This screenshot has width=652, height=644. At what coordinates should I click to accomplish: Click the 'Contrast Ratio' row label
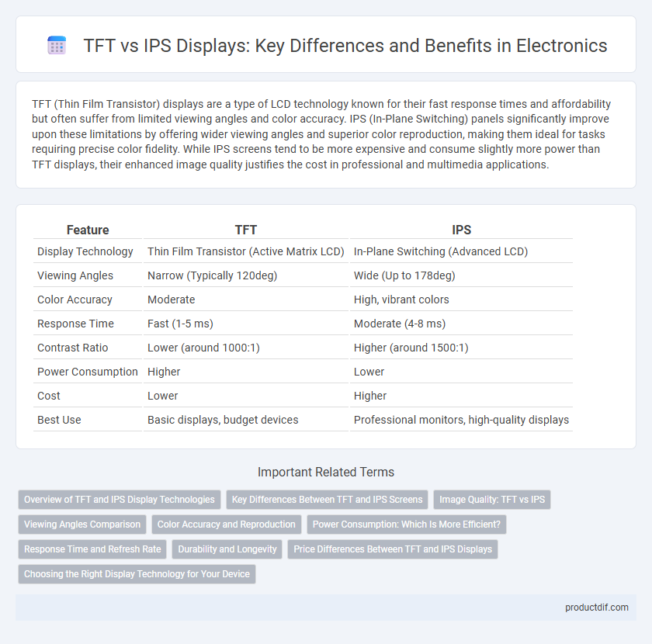tap(73, 348)
